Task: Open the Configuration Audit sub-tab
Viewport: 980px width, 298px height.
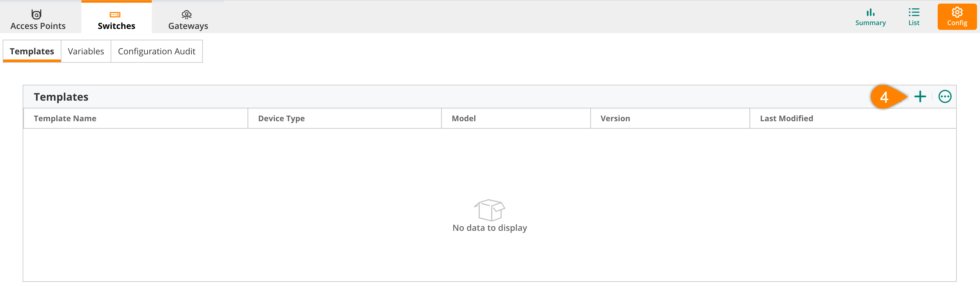Action: (156, 51)
